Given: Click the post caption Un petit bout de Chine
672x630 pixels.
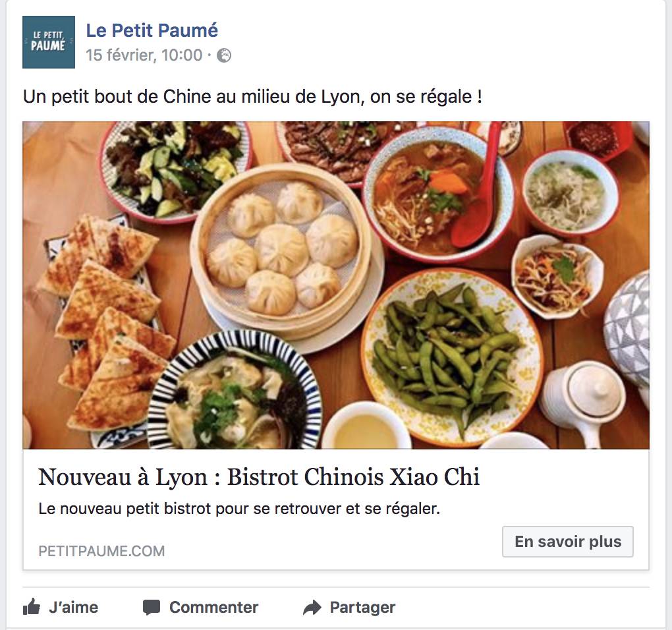Looking at the screenshot, I should pyautogui.click(x=252, y=96).
